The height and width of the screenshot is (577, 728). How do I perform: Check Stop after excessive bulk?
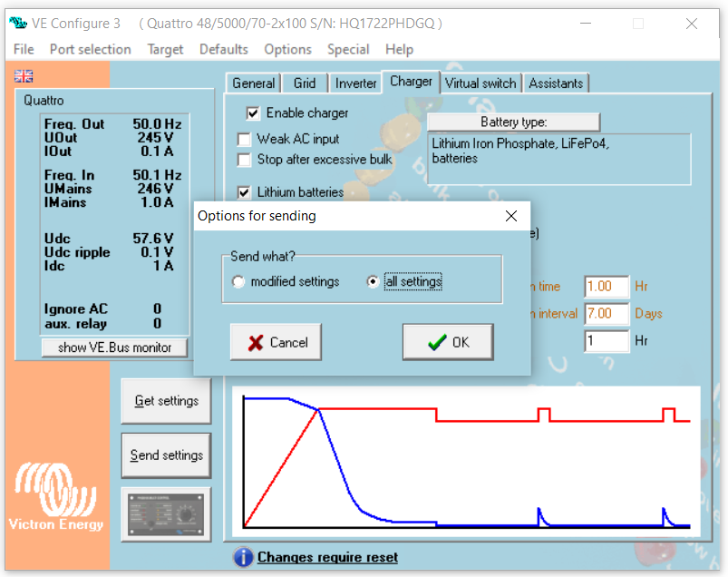(244, 160)
